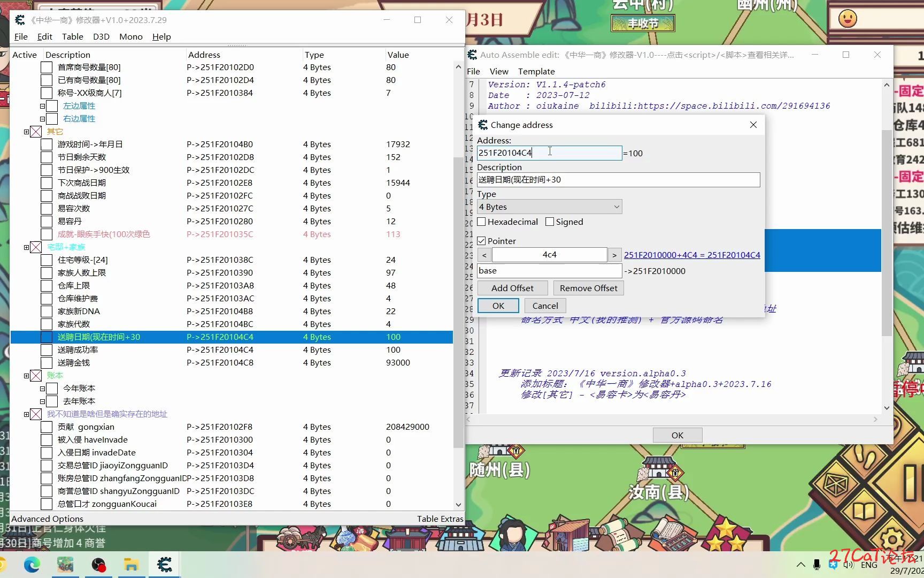Toggle the 我不知道這是啥 group tree expander
This screenshot has width=924, height=578.
coord(26,414)
